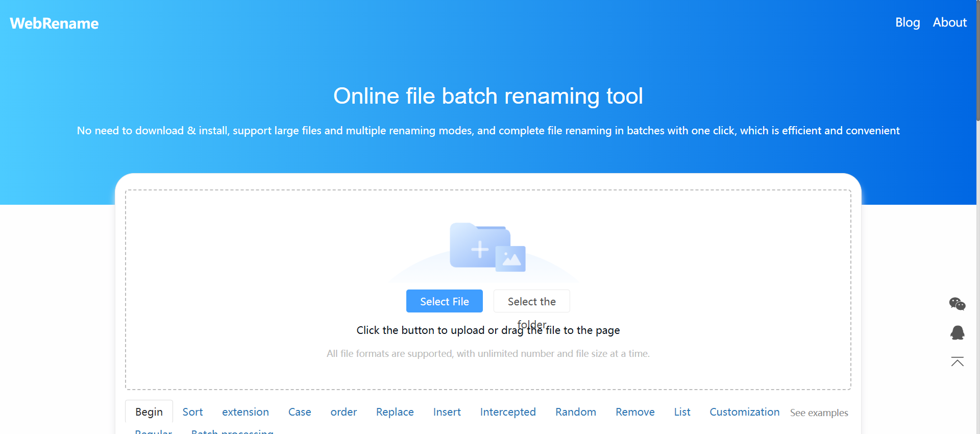Open the WeChat contact icon
The width and height of the screenshot is (980, 434).
tap(957, 304)
